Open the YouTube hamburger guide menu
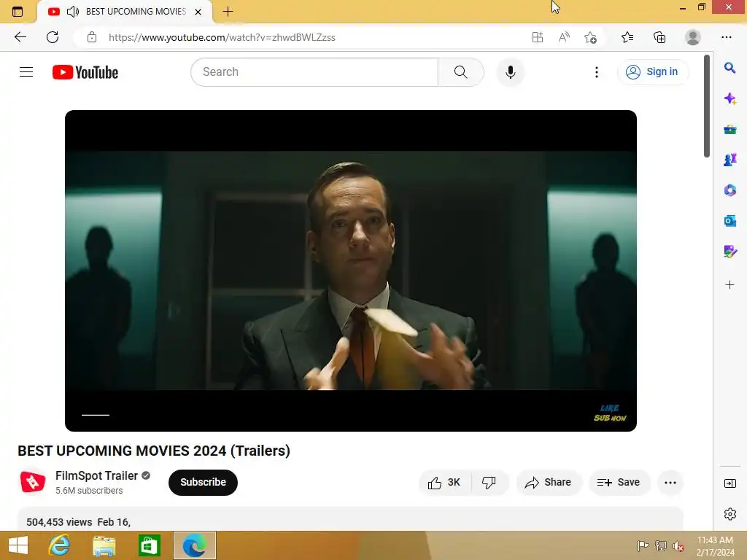747x560 pixels. click(x=26, y=72)
